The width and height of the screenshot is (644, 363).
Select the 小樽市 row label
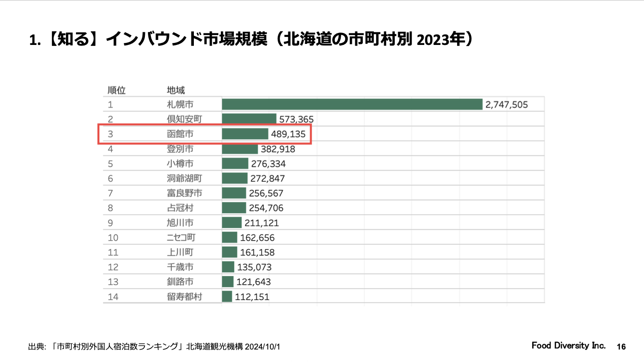click(x=180, y=164)
